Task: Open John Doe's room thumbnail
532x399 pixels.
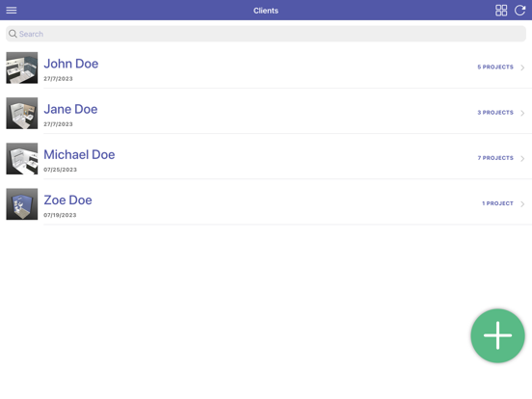Action: pyautogui.click(x=22, y=67)
